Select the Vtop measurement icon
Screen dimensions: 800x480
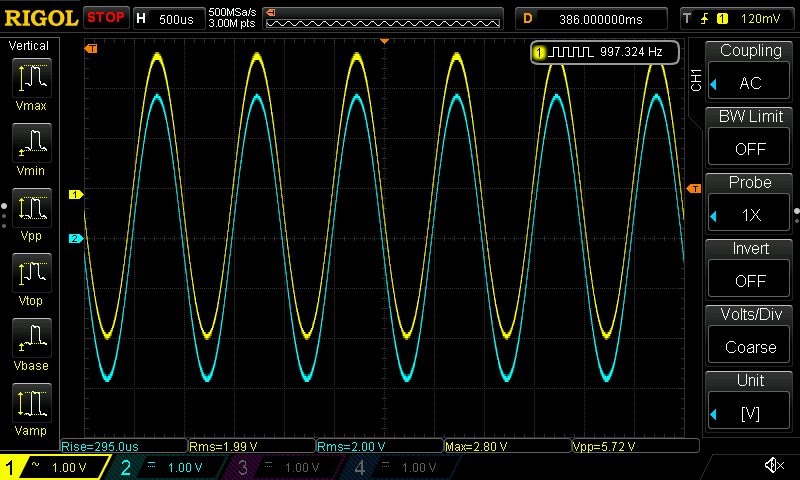click(x=32, y=273)
